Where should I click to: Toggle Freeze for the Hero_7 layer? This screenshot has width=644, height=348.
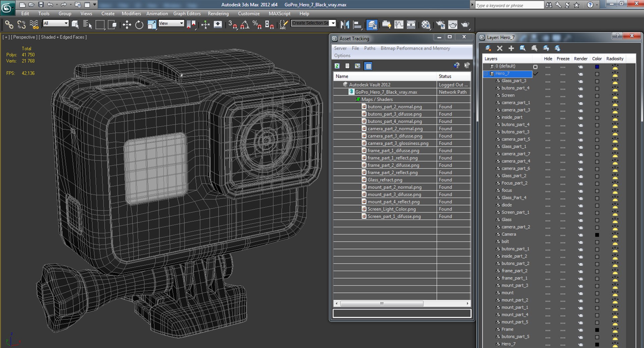[x=563, y=74]
